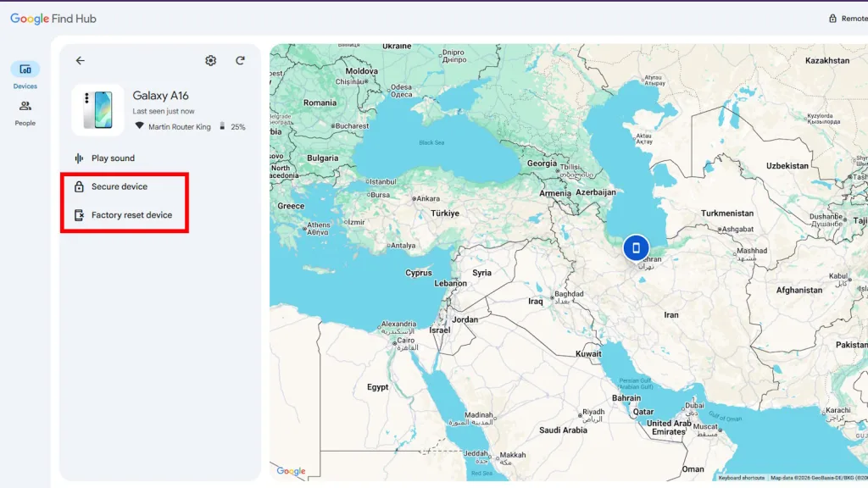The height and width of the screenshot is (488, 868).
Task: Click Secure device action
Action: pyautogui.click(x=119, y=186)
